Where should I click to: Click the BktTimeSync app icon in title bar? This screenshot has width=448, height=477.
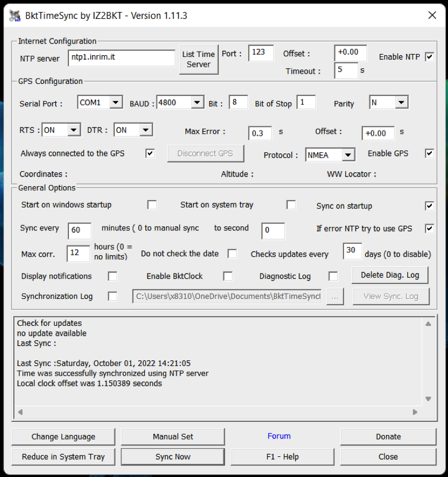pos(14,16)
